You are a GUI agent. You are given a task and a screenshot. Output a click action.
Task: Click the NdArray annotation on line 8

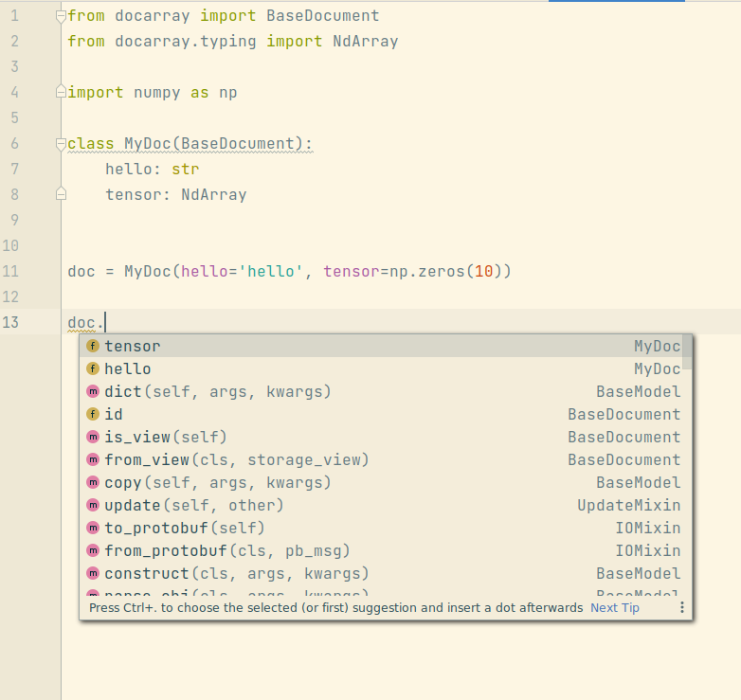point(213,194)
